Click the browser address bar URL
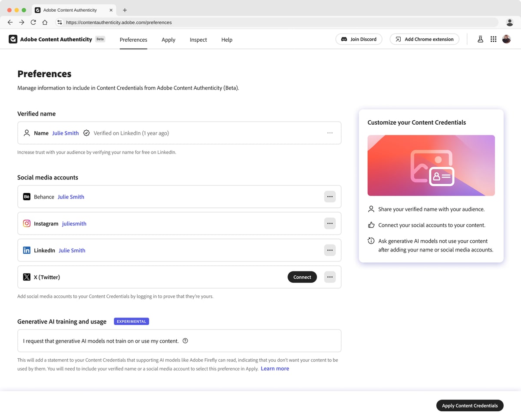 click(x=119, y=22)
